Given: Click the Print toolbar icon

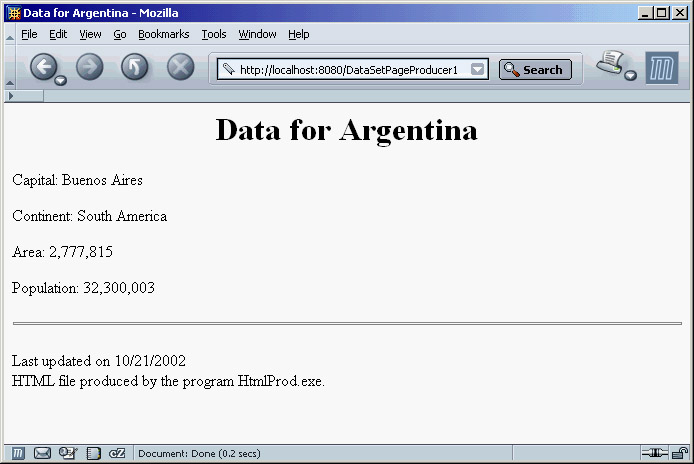Looking at the screenshot, I should pos(609,64).
